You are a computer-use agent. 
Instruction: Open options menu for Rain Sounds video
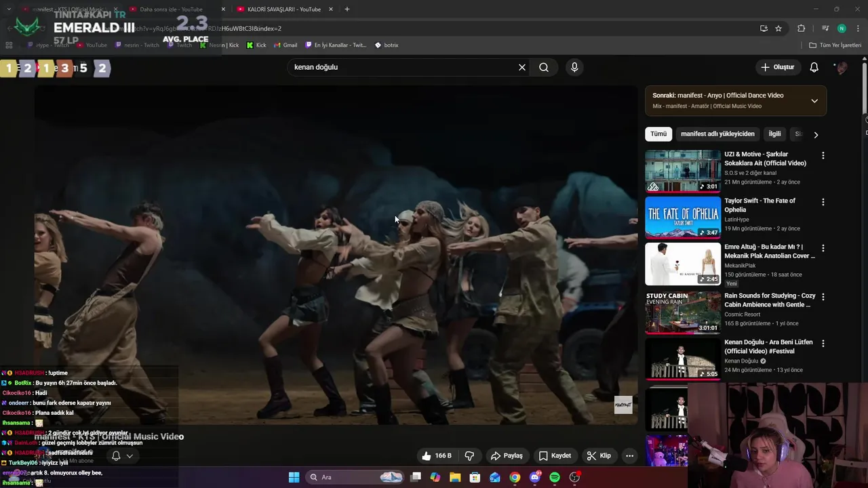point(823,297)
